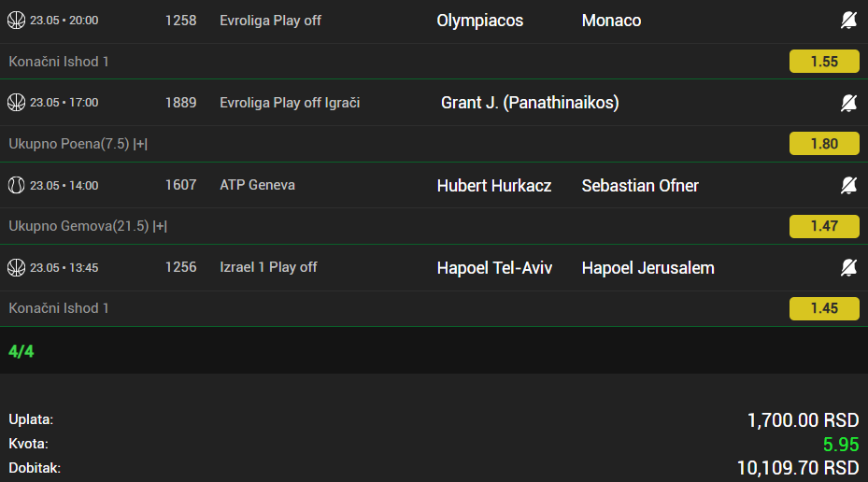Click tennis ball icon for ATP Geneva

pos(16,185)
